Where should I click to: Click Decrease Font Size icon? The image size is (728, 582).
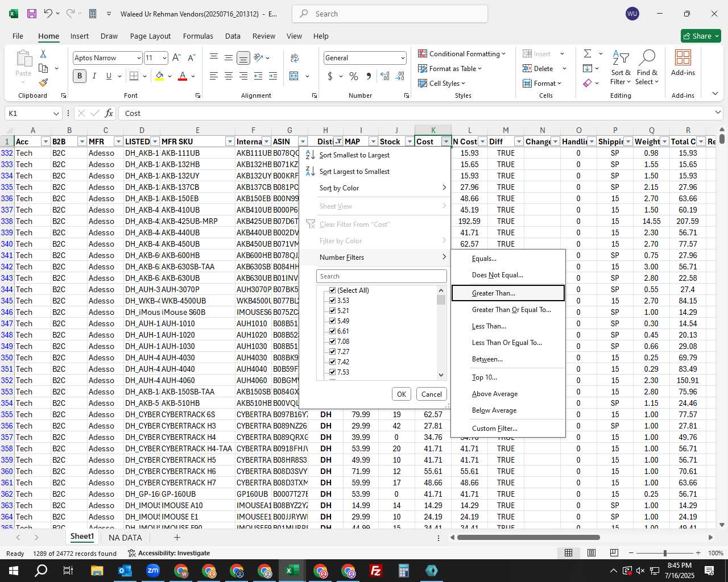[192, 57]
